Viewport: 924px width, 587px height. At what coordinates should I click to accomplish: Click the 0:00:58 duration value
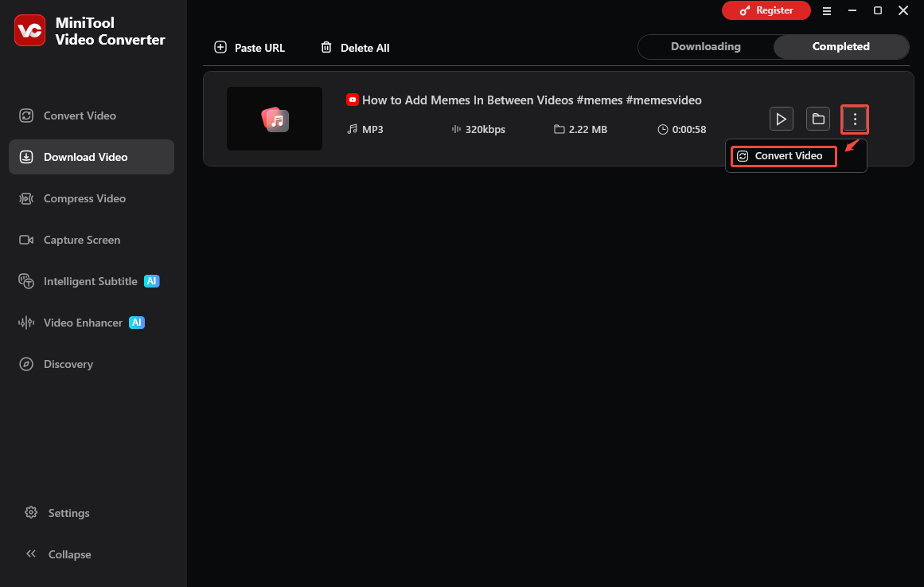pos(689,129)
